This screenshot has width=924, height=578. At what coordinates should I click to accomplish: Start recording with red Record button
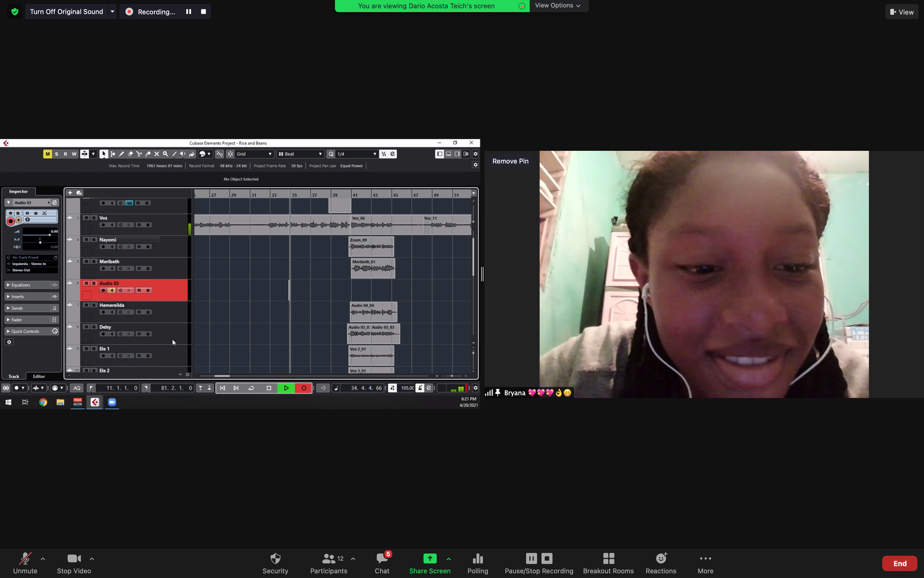304,388
